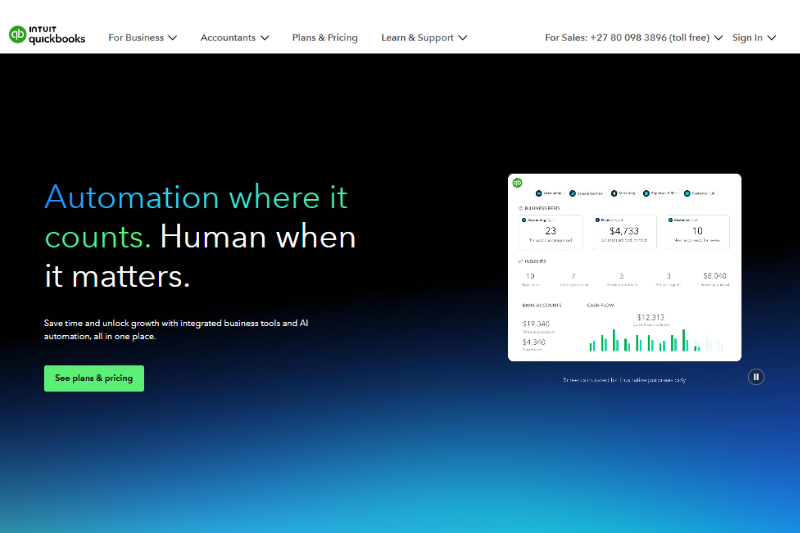Open the Sign In dropdown
Viewport: 800px width, 533px height.
(754, 38)
